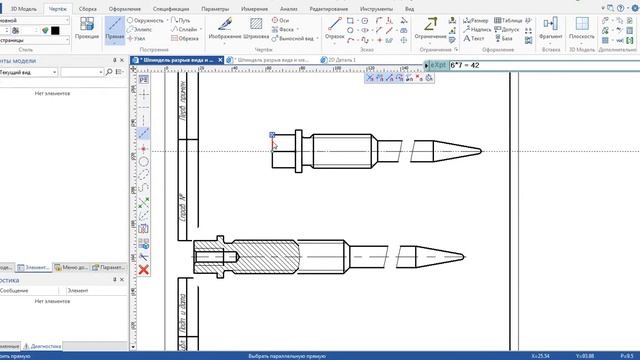Select the Текст tool

pos(473,38)
